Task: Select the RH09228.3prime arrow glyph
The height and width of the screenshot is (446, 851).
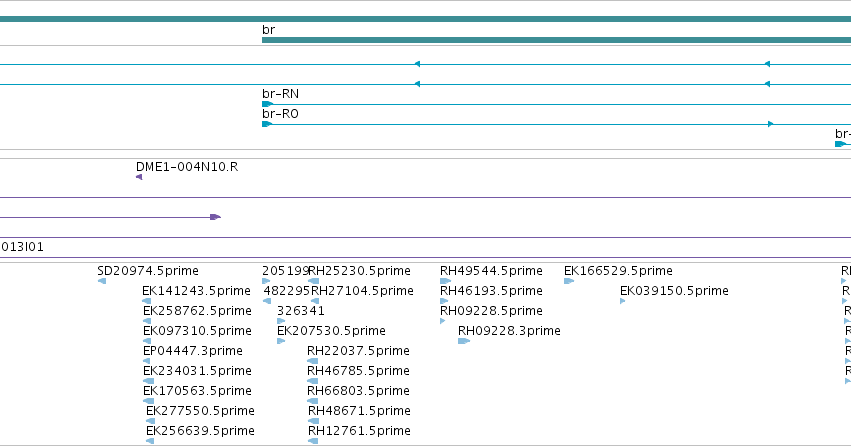Action: (463, 341)
